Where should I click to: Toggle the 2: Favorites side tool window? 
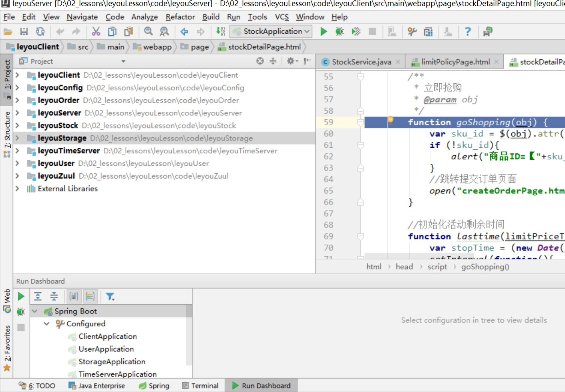7,348
